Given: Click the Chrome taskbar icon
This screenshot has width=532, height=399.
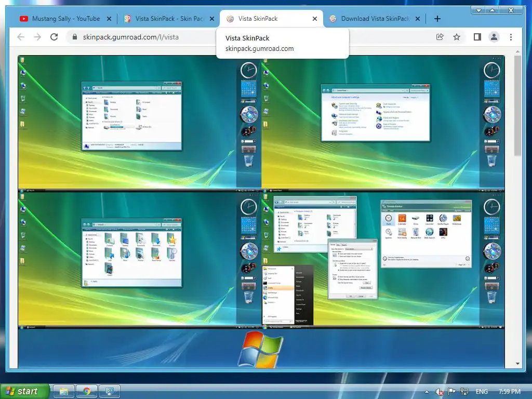Looking at the screenshot, I should tap(87, 391).
